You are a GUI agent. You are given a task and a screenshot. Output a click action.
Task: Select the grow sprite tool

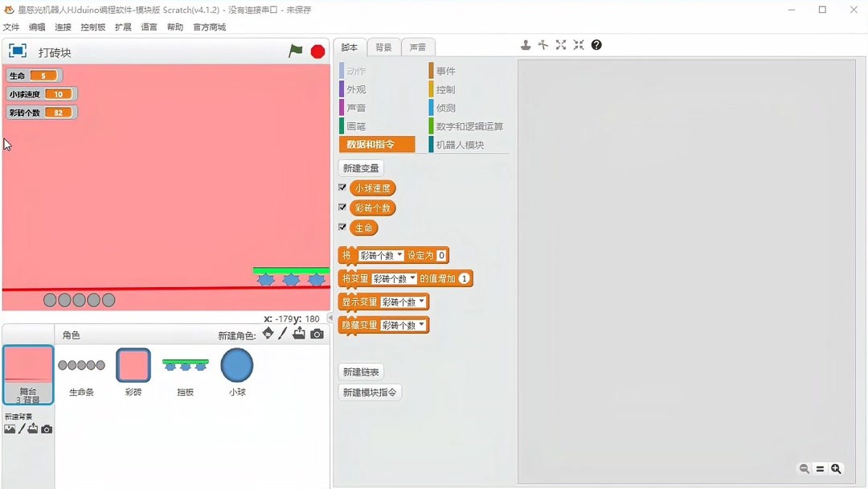point(561,46)
